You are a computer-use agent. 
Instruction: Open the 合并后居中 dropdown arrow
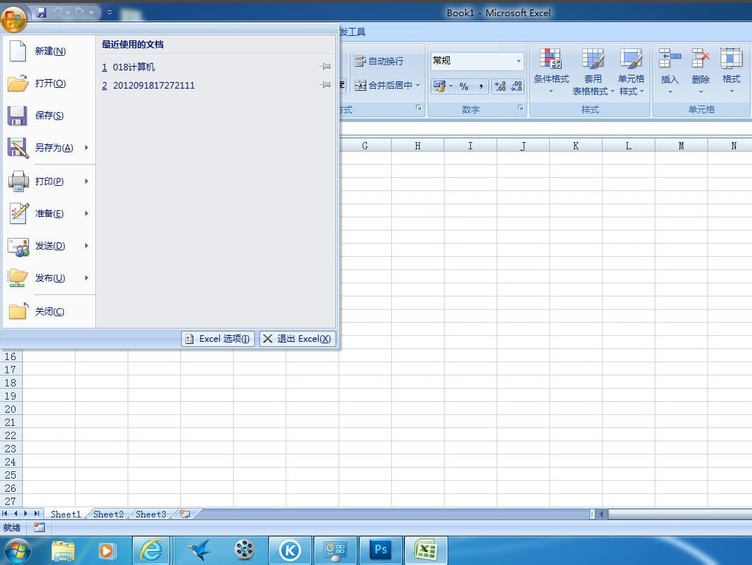(418, 85)
